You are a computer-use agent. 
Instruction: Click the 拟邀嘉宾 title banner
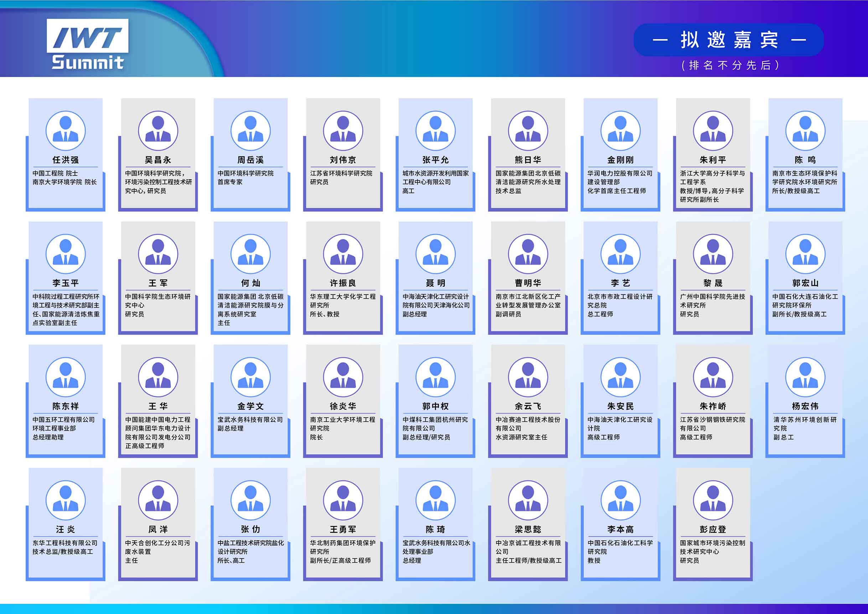pyautogui.click(x=729, y=40)
